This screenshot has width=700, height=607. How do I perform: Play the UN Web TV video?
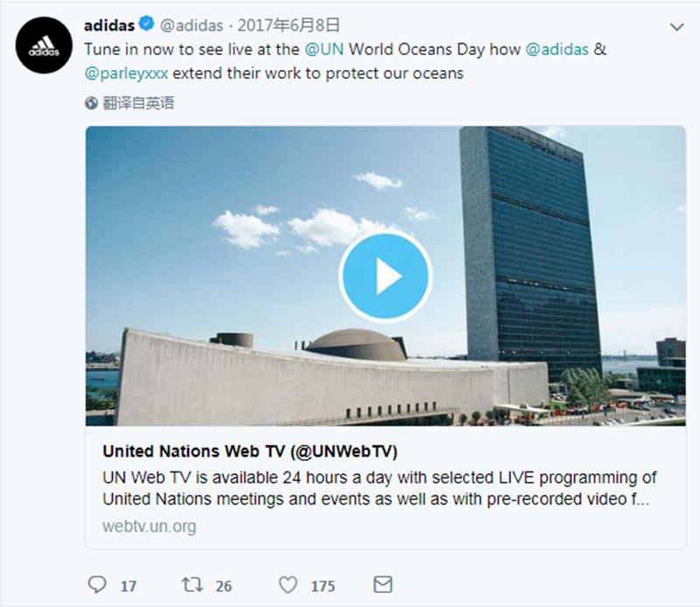click(x=385, y=276)
